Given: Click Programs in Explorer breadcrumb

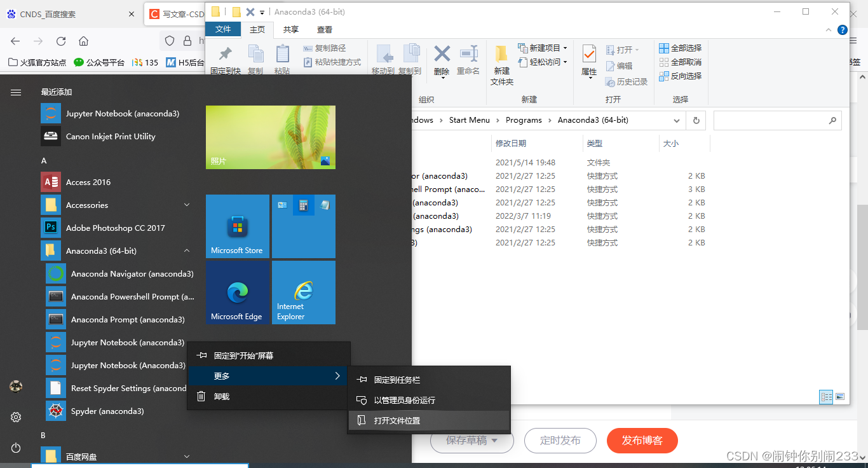Looking at the screenshot, I should point(524,120).
